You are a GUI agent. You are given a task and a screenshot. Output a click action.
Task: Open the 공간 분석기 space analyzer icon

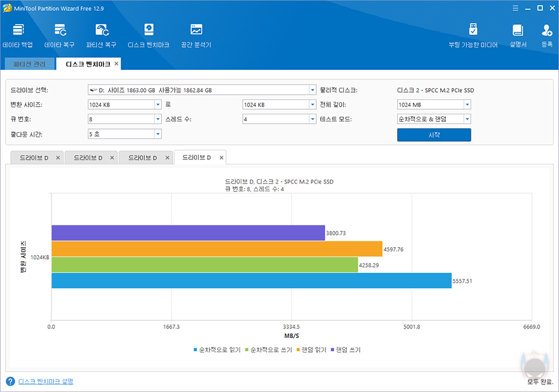pyautogui.click(x=196, y=36)
